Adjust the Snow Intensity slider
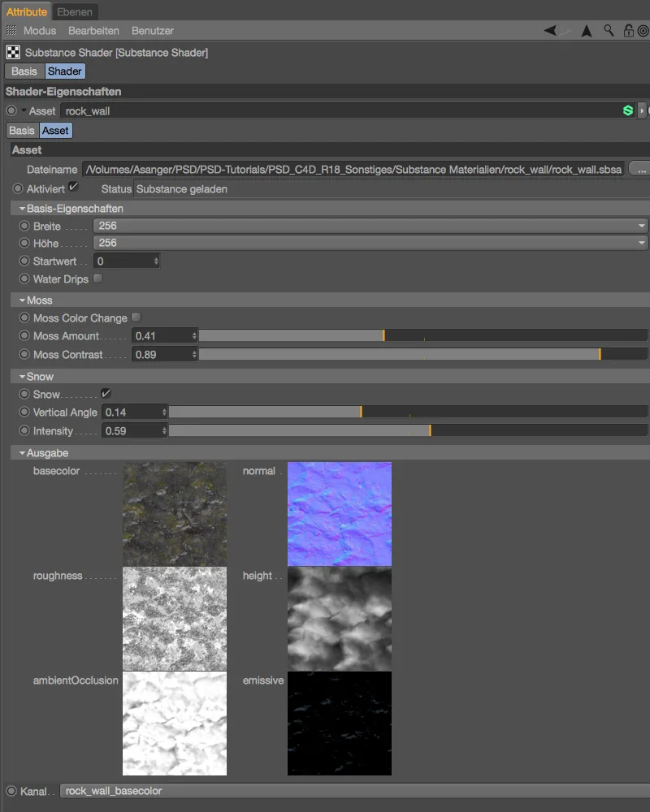 click(x=409, y=431)
